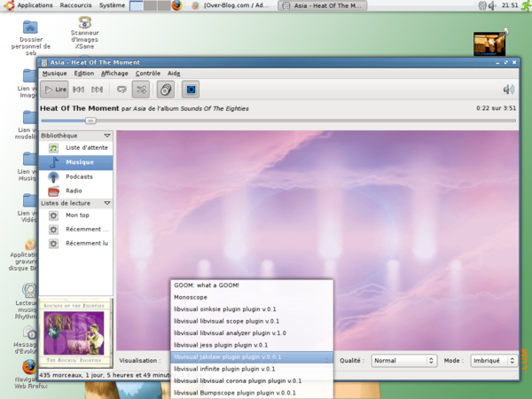Open the Musique menu
Viewport: 532px width, 399px height.
coord(55,74)
